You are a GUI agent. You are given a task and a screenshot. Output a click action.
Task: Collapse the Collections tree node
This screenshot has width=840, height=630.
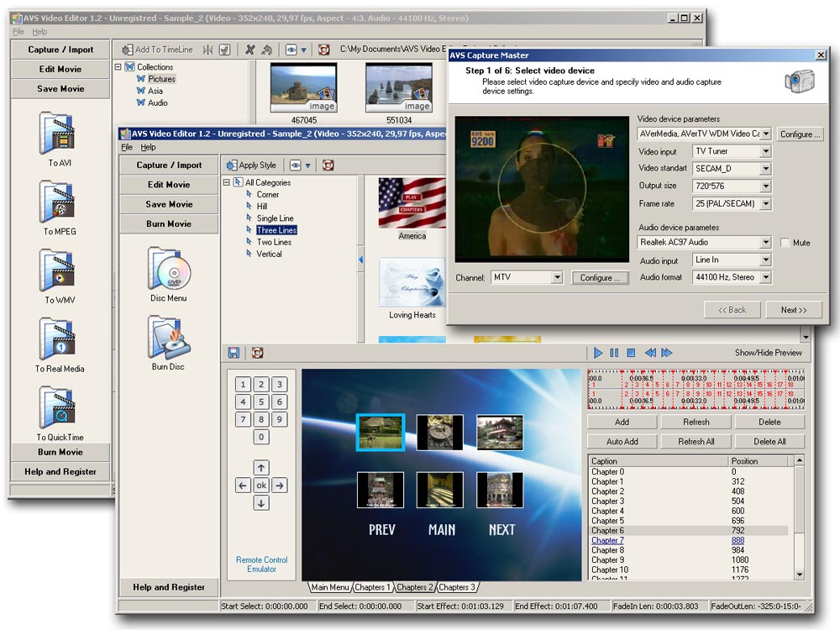click(118, 67)
